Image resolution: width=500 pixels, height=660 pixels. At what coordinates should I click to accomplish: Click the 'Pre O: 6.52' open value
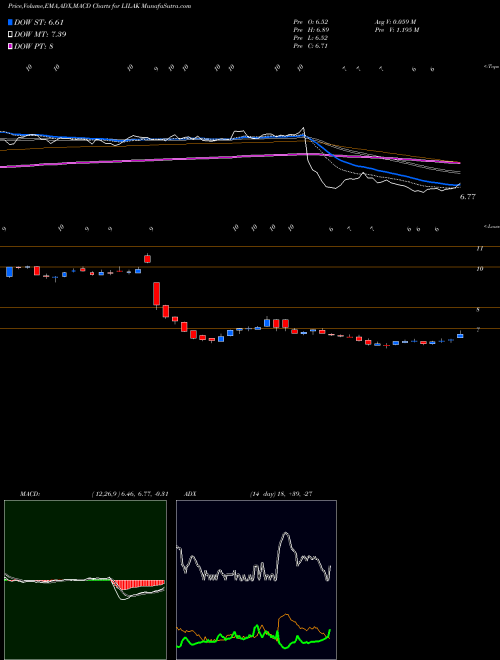click(311, 22)
